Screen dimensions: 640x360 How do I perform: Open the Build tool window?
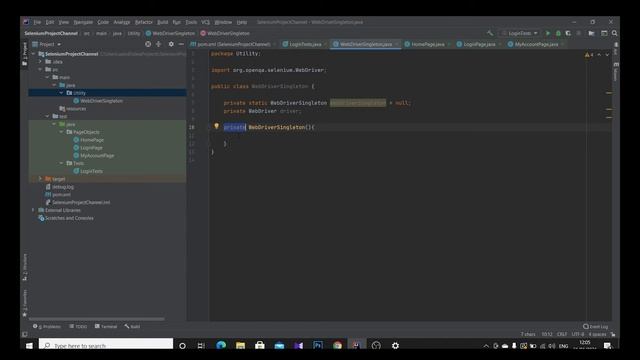point(132,327)
